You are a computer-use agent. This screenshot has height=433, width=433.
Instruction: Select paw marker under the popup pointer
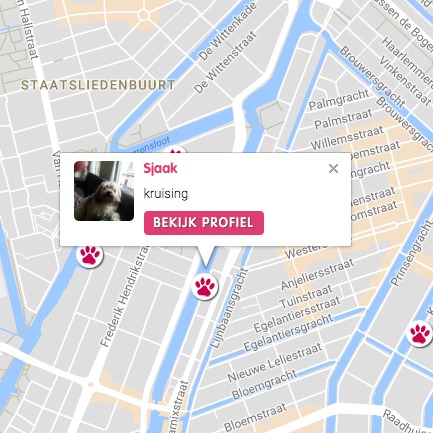205,287
